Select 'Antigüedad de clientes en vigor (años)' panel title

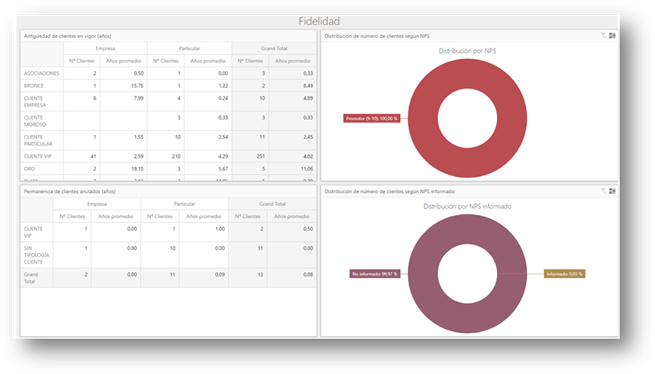click(x=67, y=36)
